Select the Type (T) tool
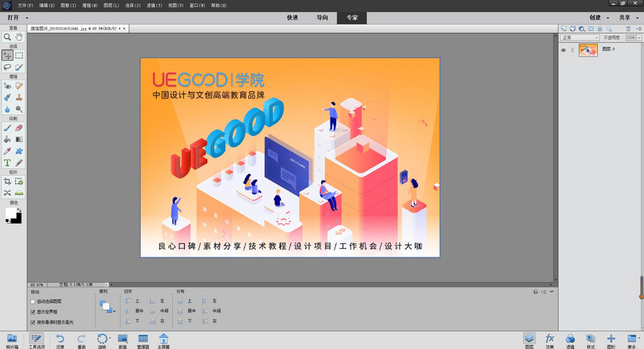Image resolution: width=644 pixels, height=349 pixels. [8, 163]
